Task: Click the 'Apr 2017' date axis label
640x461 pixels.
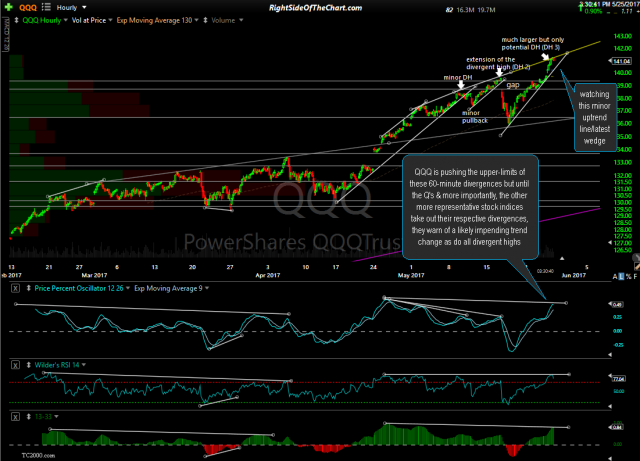Action: 267,275
